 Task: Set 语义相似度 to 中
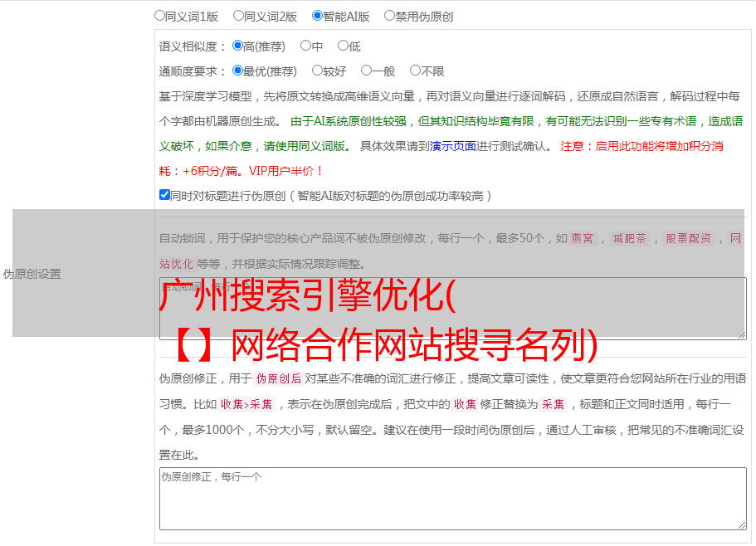tap(305, 46)
